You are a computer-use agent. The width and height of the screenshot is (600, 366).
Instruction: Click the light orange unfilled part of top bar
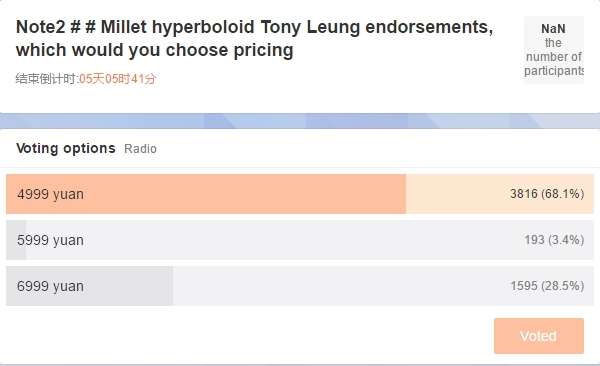coord(500,194)
